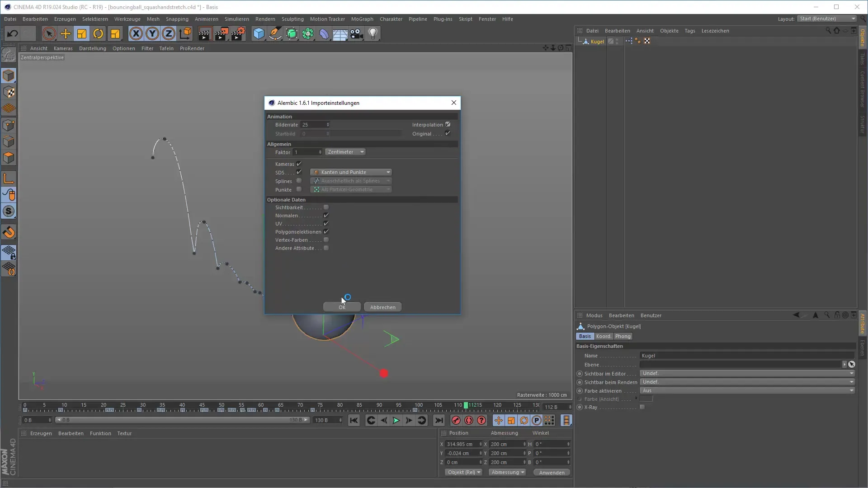Screen dimensions: 868x488
Task: Open Sichtbar im Editor dropdown
Action: point(747,373)
